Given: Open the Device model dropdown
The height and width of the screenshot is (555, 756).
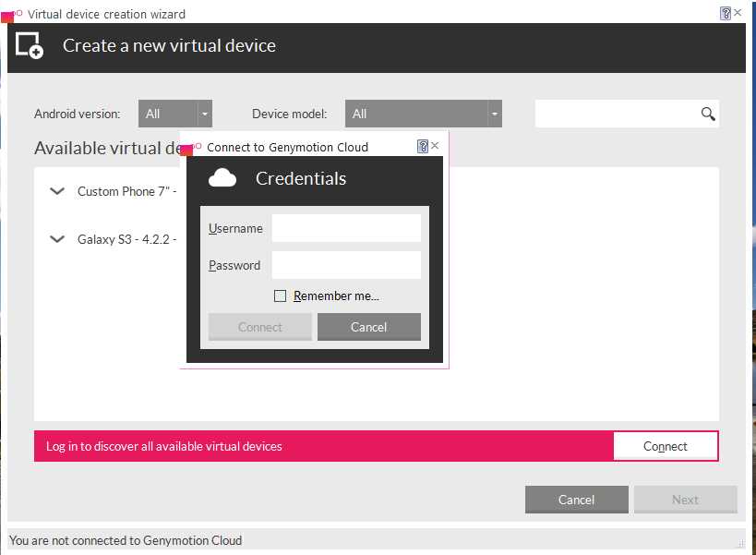Looking at the screenshot, I should (424, 114).
